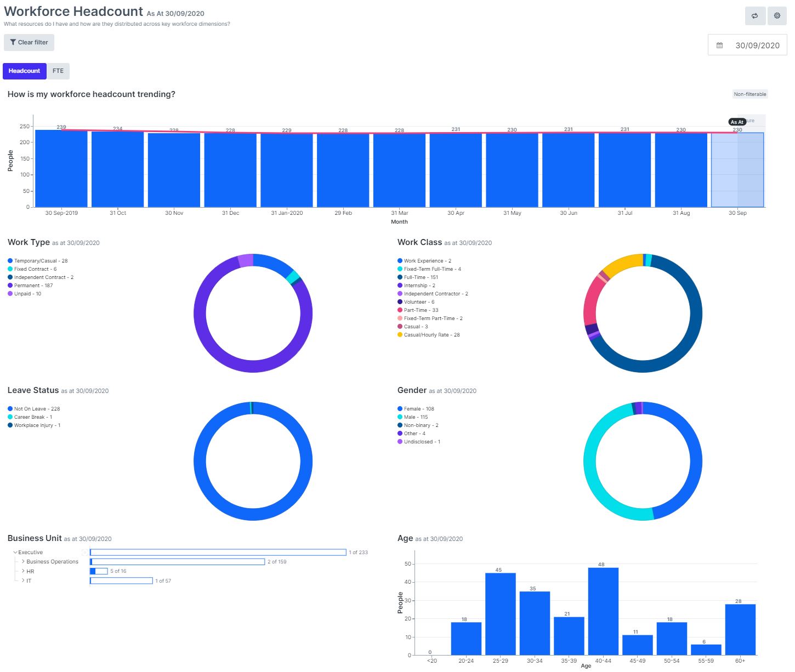Click the Permanent legend dot in Work Type
This screenshot has height=672, width=795.
(10, 286)
